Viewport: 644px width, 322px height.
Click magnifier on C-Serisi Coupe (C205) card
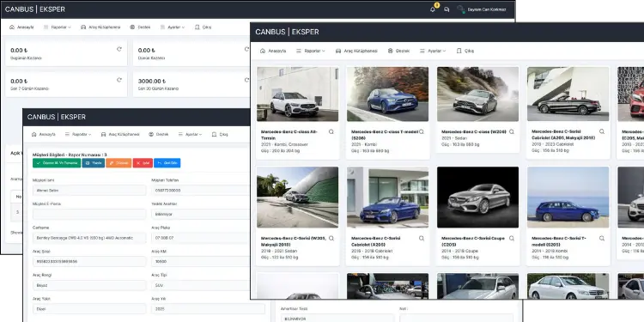pos(512,238)
